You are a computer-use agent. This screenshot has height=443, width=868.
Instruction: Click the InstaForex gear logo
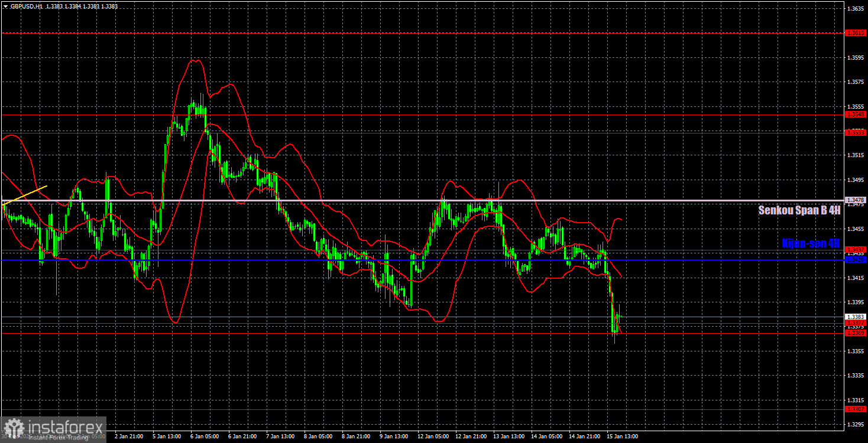click(12, 427)
